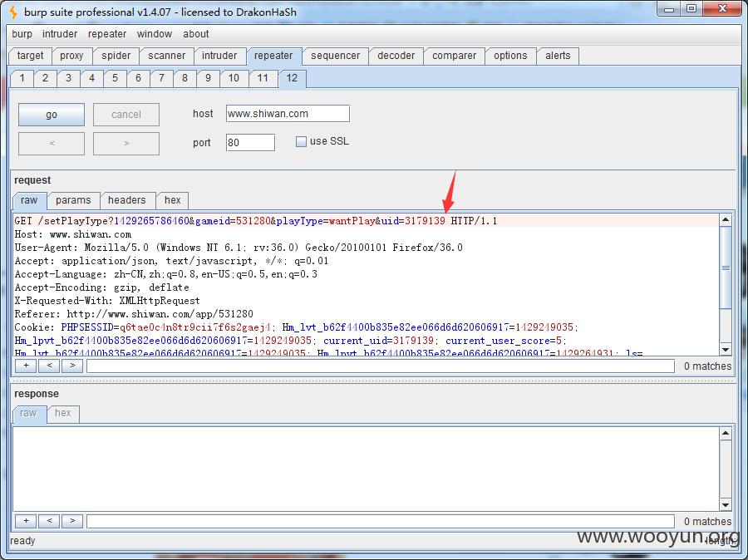Click request search previous match < button

49,366
